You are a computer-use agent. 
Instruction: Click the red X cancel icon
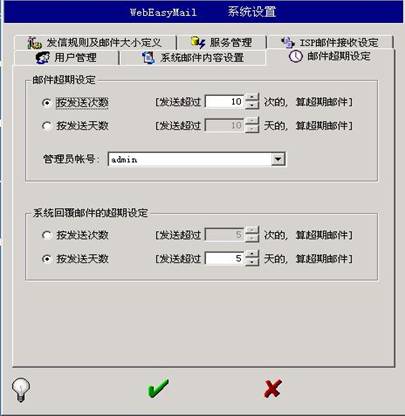tap(273, 388)
